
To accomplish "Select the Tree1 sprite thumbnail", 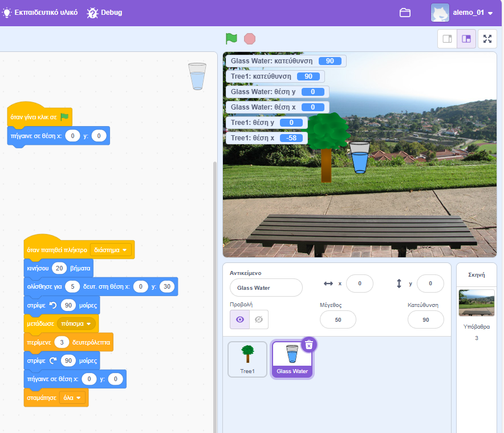I will 247,359.
